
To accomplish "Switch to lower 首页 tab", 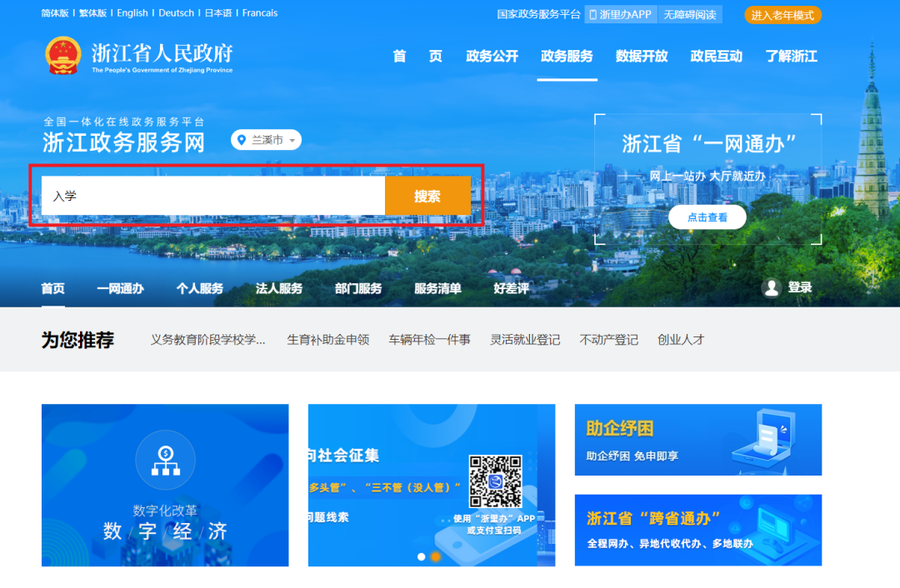I will [x=52, y=288].
